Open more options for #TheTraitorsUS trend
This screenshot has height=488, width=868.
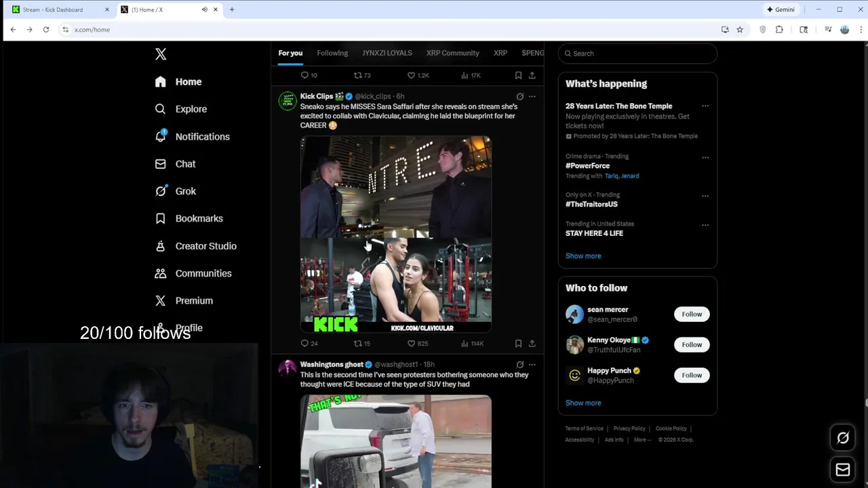705,196
